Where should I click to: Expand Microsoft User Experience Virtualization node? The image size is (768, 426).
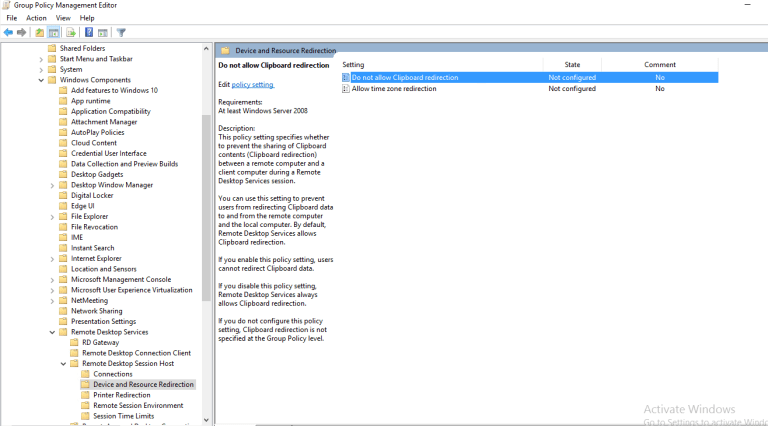click(52, 290)
